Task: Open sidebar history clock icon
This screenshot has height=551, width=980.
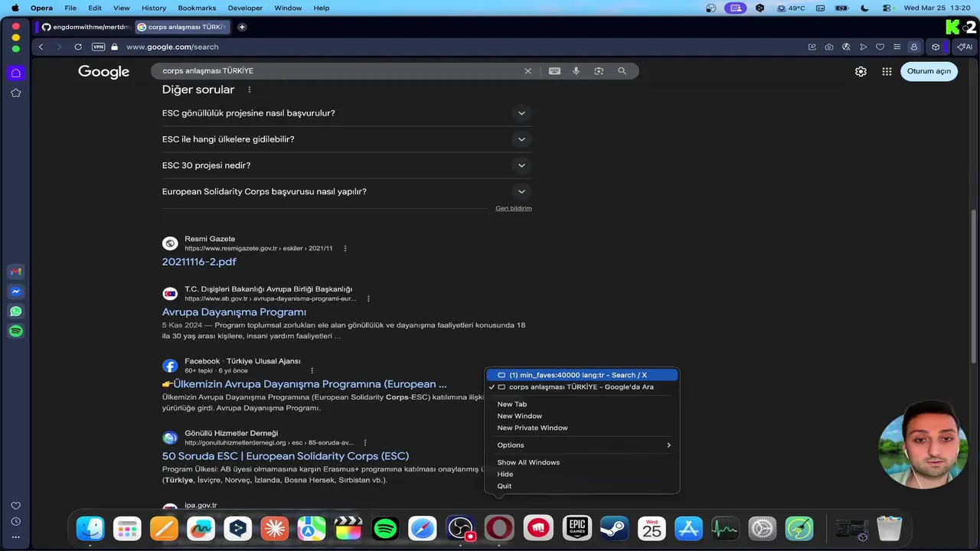Action: point(16,521)
